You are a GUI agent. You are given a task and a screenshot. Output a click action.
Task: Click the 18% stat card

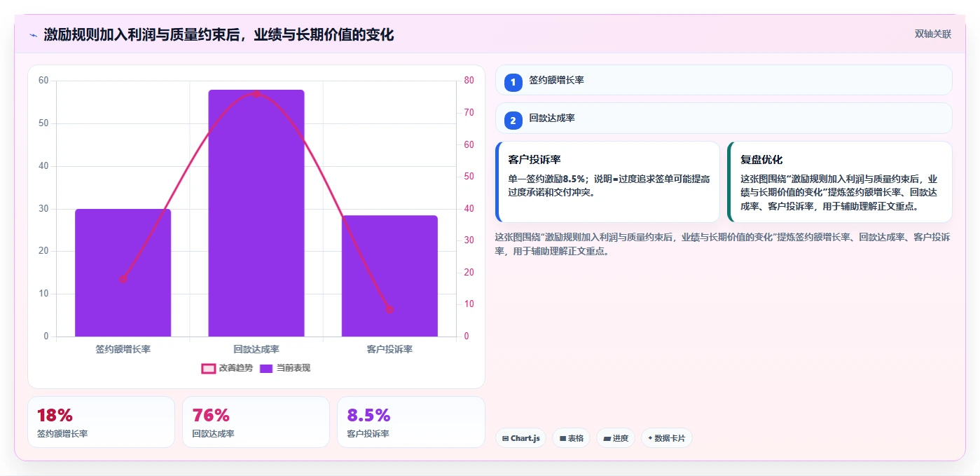[x=101, y=422]
